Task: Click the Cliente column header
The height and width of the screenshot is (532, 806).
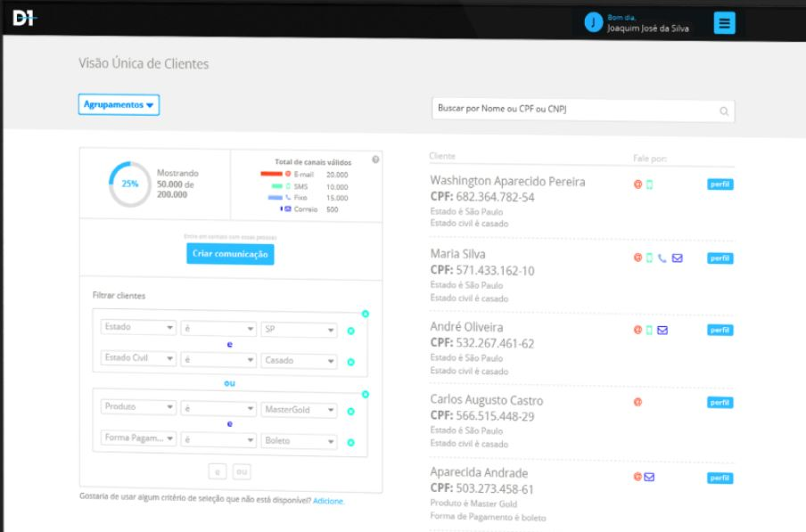Action: pyautogui.click(x=442, y=156)
